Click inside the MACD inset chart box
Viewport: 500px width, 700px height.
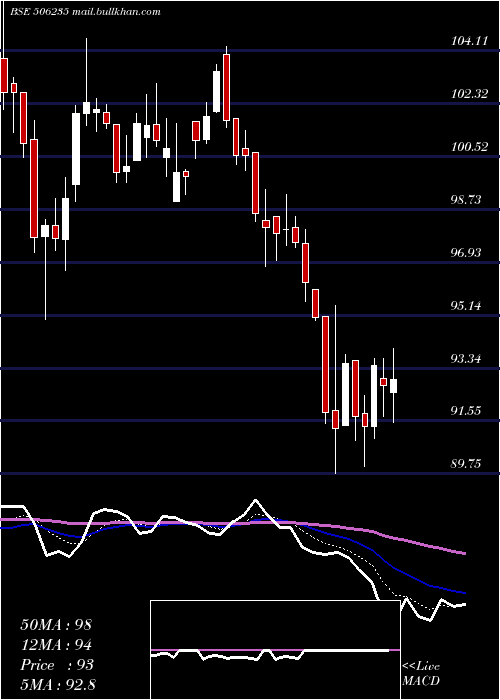click(x=275, y=650)
